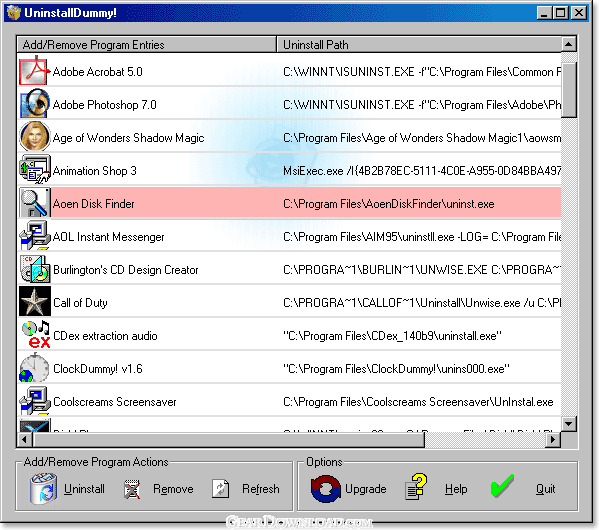Image resolution: width=599 pixels, height=530 pixels.
Task: Click the Adobe Acrobat 5.0 icon
Action: (34, 71)
